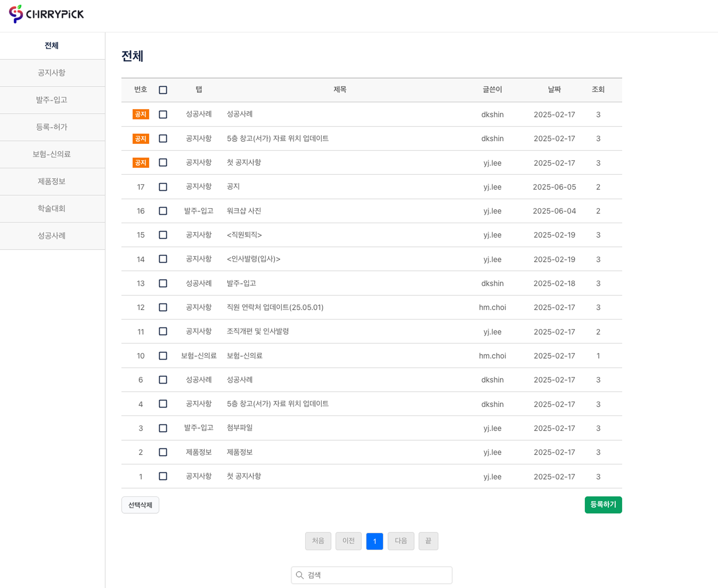718x588 pixels.
Task: Click the 다음 pagination button
Action: coord(401,541)
